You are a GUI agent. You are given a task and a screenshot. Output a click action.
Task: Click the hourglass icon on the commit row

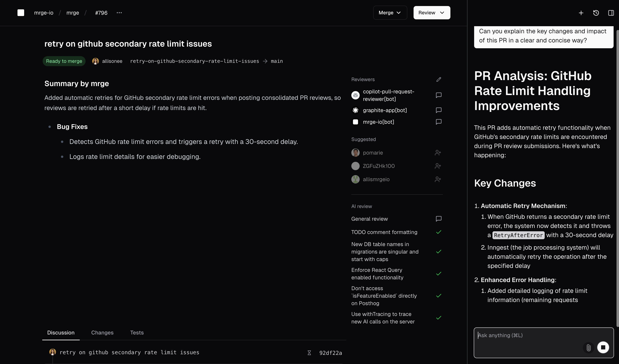pyautogui.click(x=309, y=353)
